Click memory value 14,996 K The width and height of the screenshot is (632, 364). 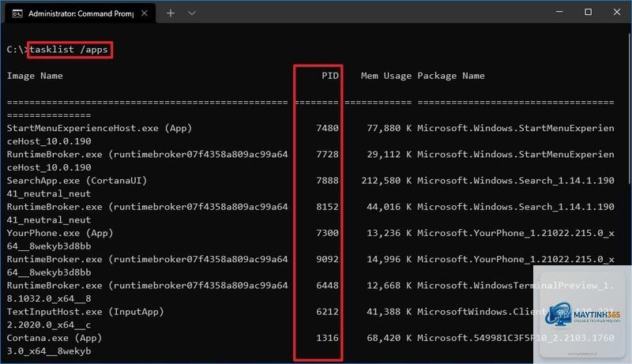point(389,259)
